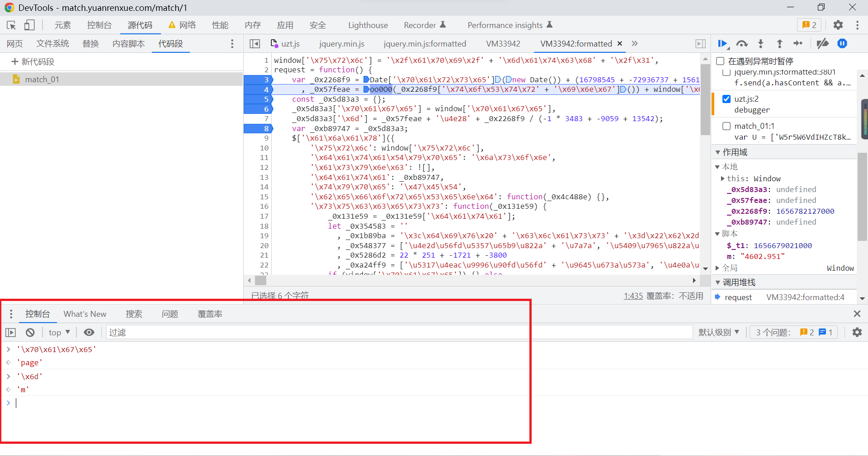Open the 默认级别 log level dropdown
The image size is (868, 456).
point(719,333)
